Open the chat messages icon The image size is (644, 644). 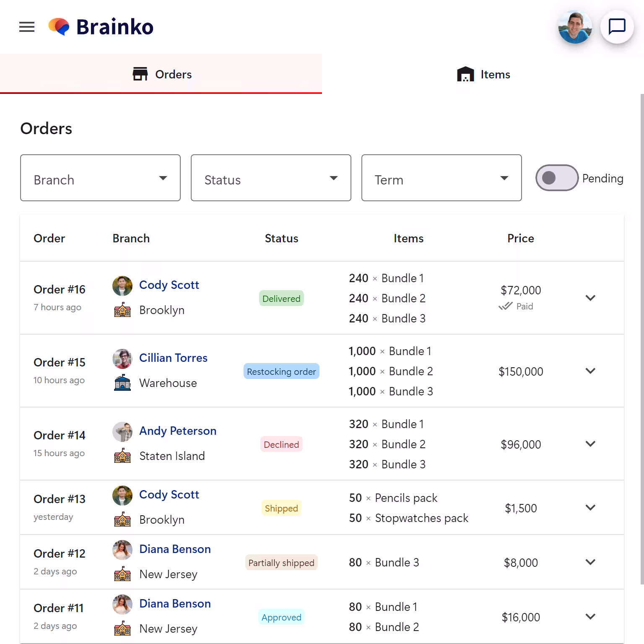617,27
